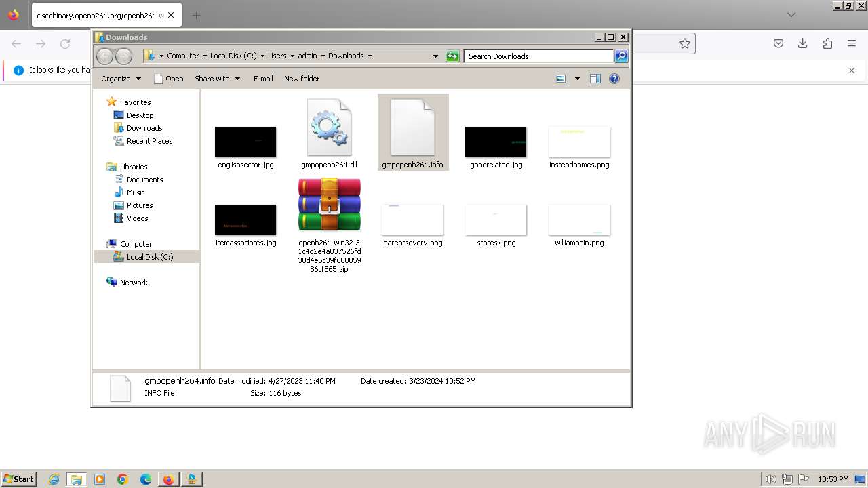Screen dimensions: 868x488
Task: Expand the Downloads breadcrumb arrow
Action: 370,56
